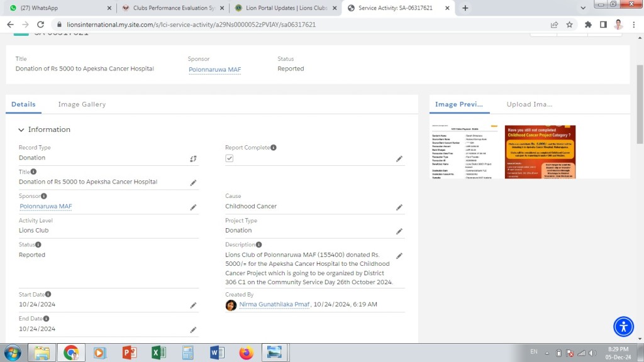The height and width of the screenshot is (362, 644).
Task: Edit the Project Type pencil icon
Action: coord(399,231)
